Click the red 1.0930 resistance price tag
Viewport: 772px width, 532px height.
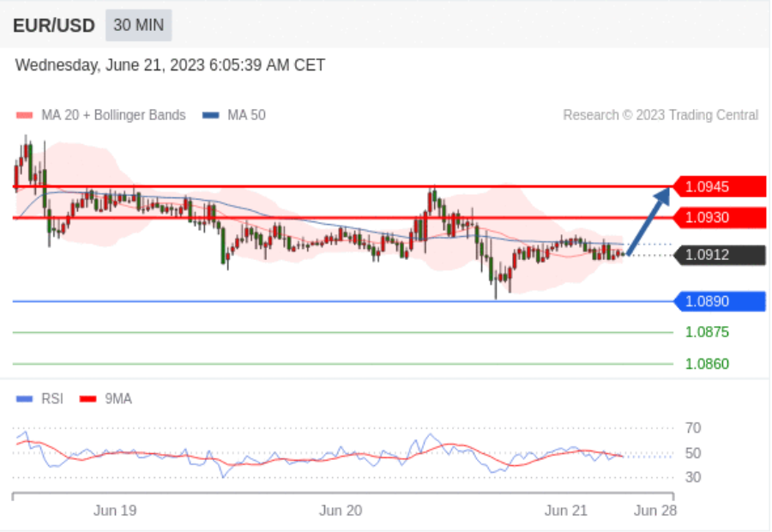coord(720,218)
